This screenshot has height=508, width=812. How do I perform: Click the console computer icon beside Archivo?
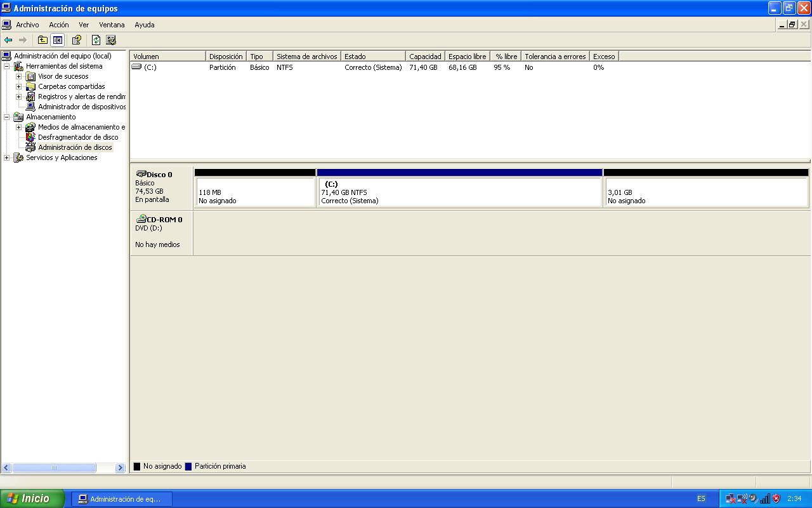click(x=6, y=25)
